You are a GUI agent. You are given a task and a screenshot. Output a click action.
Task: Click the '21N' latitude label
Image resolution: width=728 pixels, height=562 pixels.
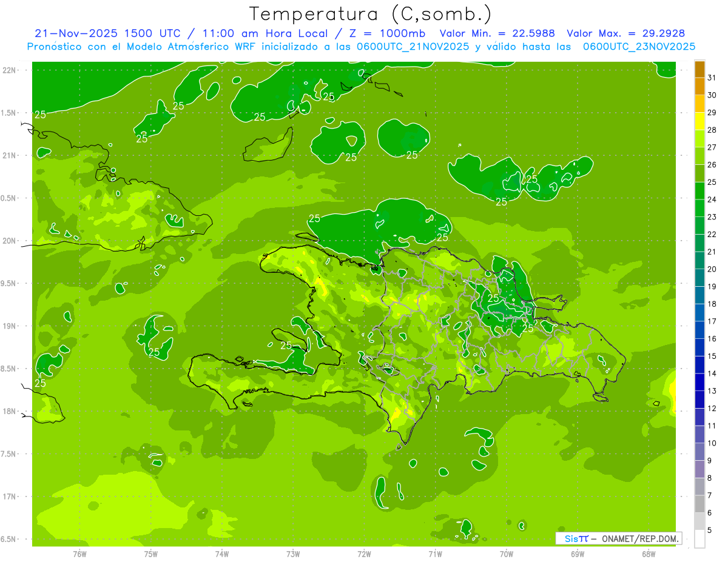(x=9, y=156)
